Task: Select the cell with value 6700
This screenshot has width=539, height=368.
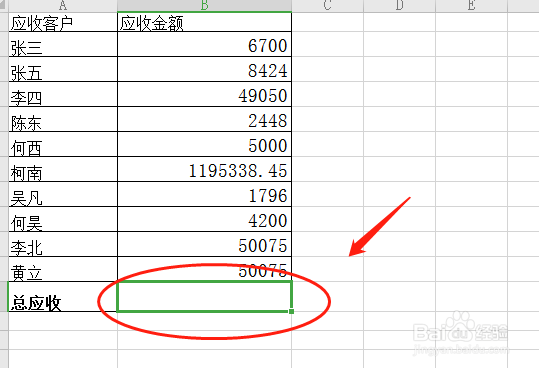Action: click(205, 44)
